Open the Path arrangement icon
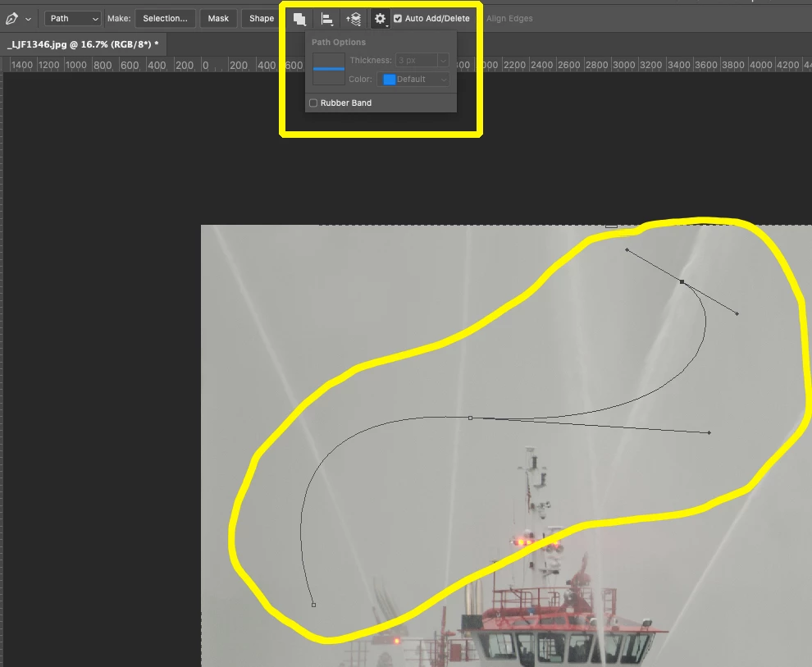The image size is (812, 667). click(x=354, y=19)
